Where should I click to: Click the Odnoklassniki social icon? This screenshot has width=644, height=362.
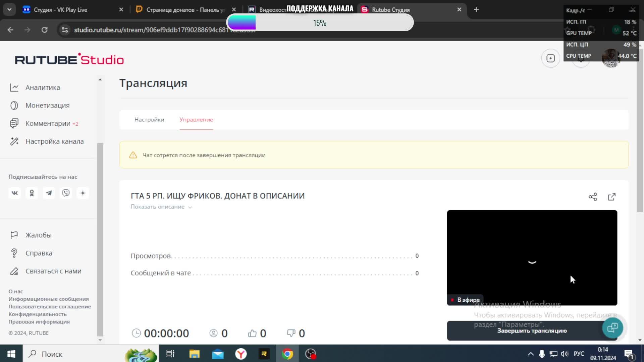coord(32,193)
